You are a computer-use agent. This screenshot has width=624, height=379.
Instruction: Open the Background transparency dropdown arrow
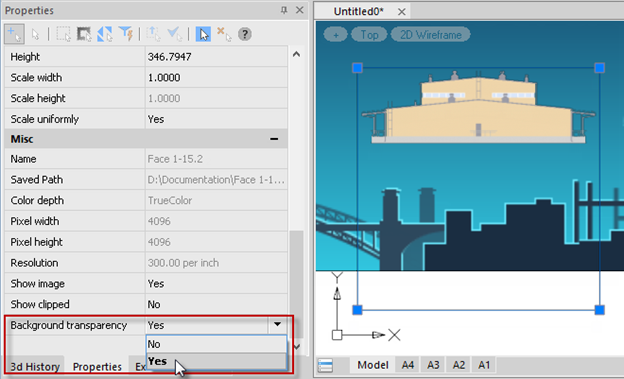pos(277,324)
